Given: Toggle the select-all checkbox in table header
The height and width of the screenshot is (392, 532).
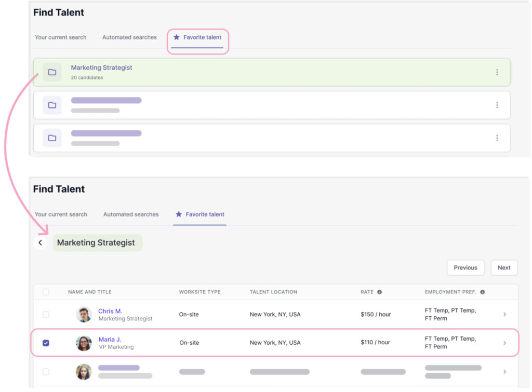Looking at the screenshot, I should click(x=46, y=292).
